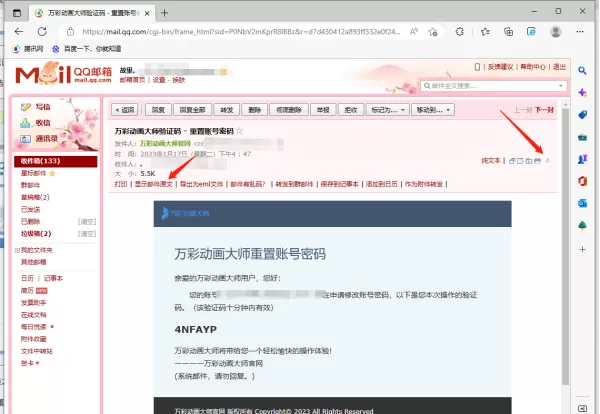Open the shopping tag icon in the Edge sidebar
This screenshot has height=414, width=600.
click(582, 115)
